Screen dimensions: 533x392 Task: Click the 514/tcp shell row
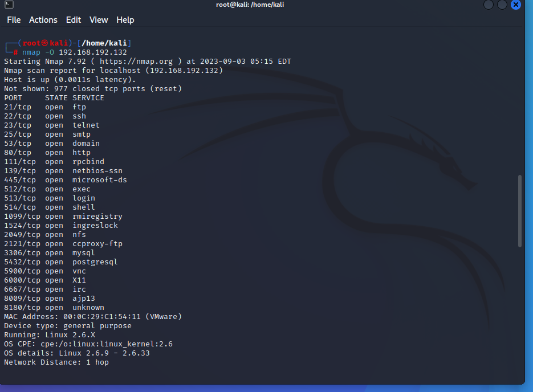pyautogui.click(x=50, y=207)
